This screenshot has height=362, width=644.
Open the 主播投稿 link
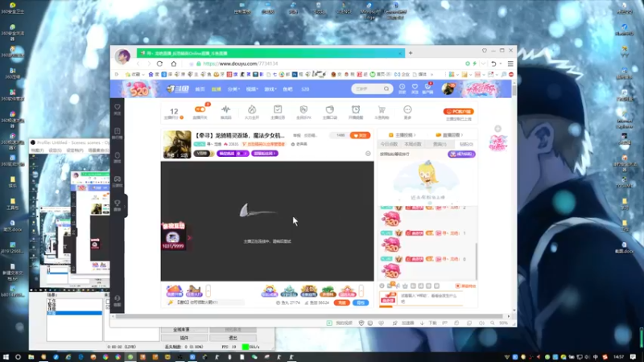coord(402,134)
